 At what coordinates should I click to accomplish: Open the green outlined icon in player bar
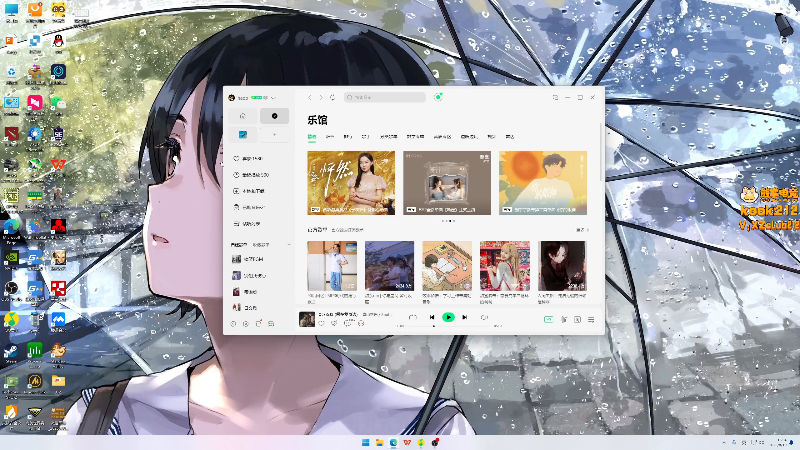tap(548, 319)
